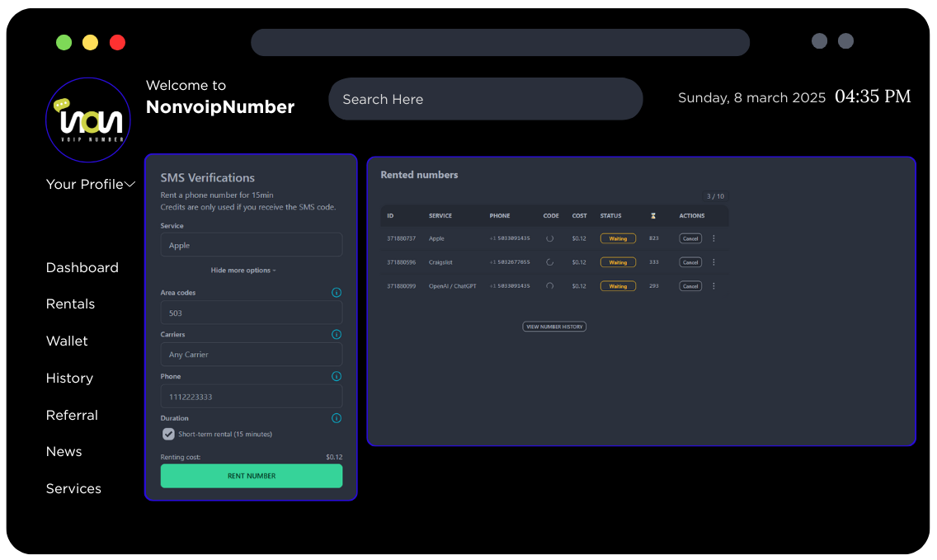The height and width of the screenshot is (560, 937).
Task: Click View Number History button
Action: (x=554, y=327)
